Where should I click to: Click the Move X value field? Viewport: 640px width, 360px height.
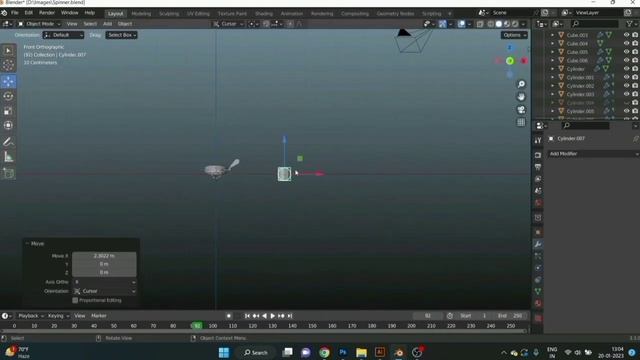[104, 256]
